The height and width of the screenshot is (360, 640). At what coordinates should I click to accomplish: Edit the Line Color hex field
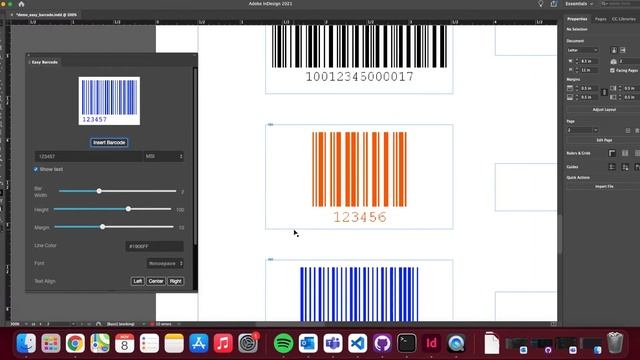pos(154,246)
